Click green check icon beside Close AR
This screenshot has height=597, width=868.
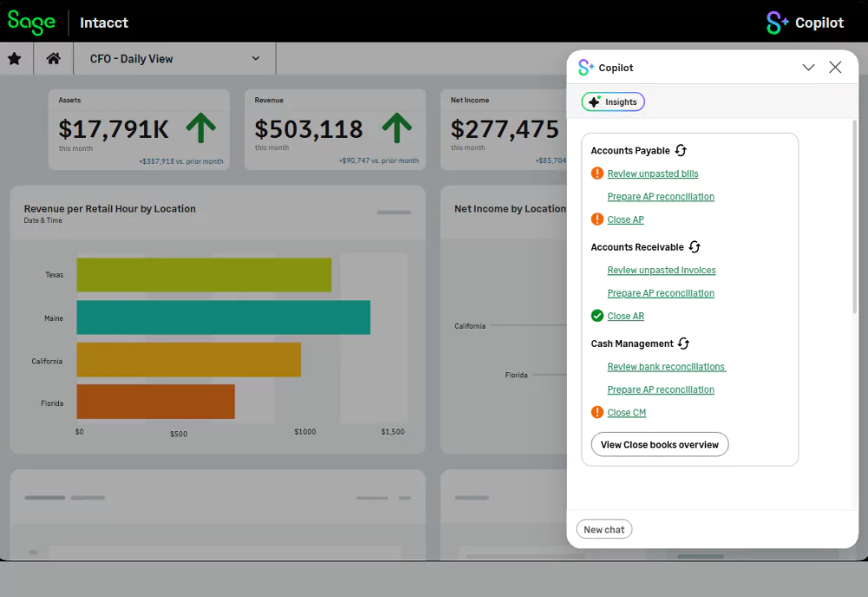pyautogui.click(x=597, y=316)
